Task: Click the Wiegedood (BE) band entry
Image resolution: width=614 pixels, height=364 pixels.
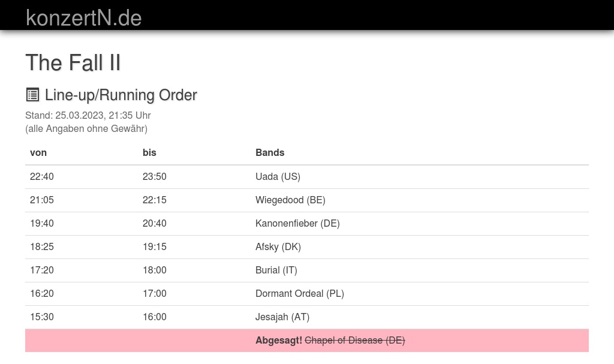Action: tap(290, 200)
